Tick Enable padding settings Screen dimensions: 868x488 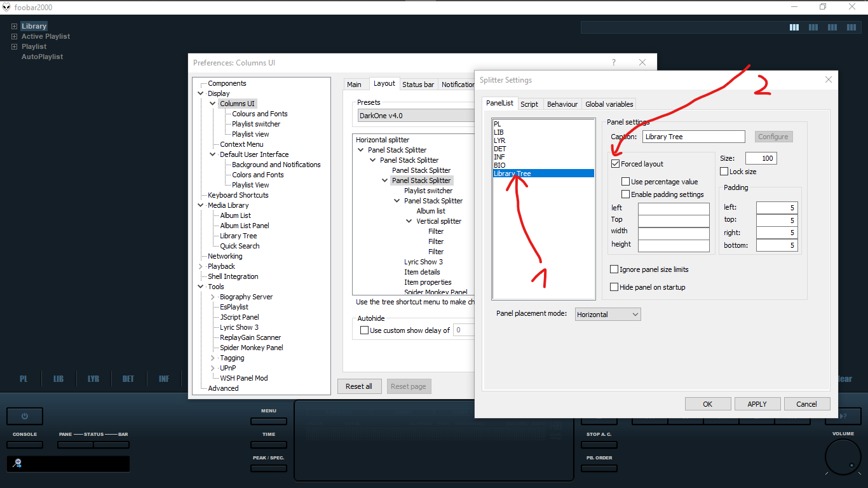pos(626,194)
